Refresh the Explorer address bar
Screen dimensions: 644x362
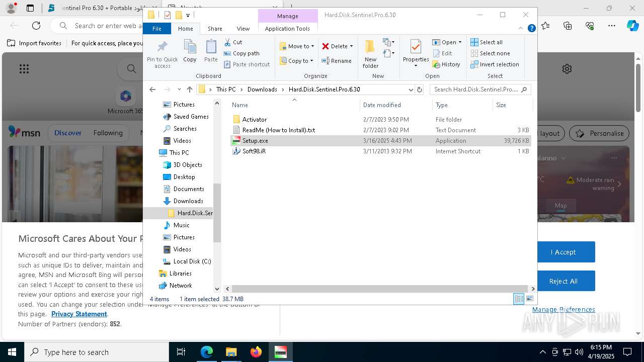tap(420, 89)
